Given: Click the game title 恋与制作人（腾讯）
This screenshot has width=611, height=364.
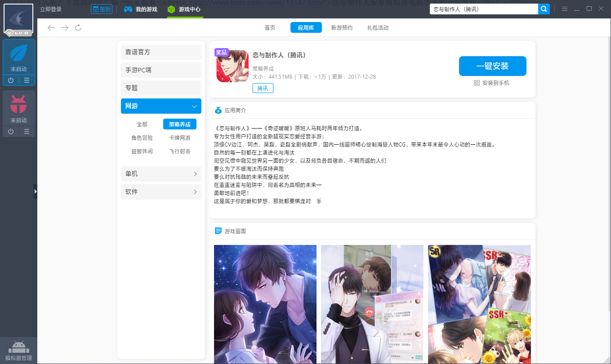Looking at the screenshot, I should pyautogui.click(x=279, y=55).
